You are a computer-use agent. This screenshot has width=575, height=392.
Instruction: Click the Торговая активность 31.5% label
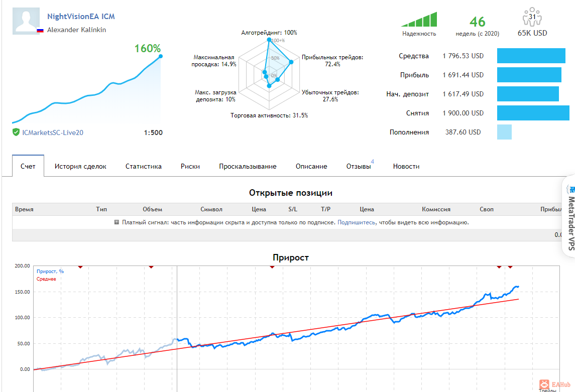pyautogui.click(x=269, y=115)
